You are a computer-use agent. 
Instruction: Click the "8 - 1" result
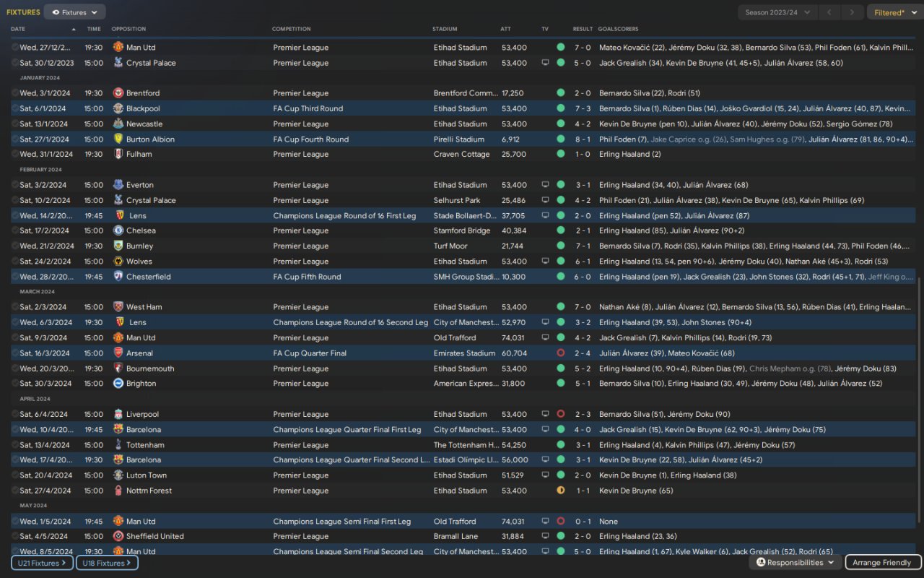click(583, 139)
